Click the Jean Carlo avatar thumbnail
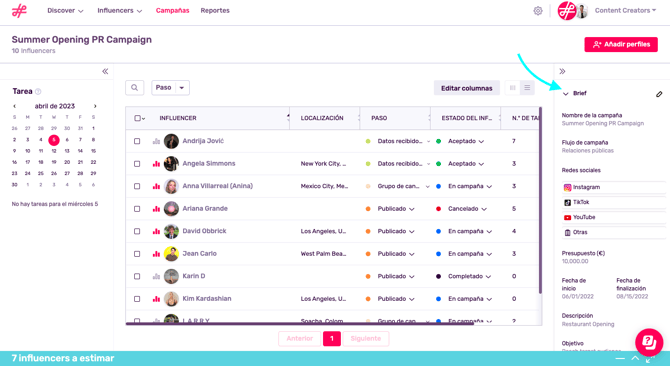The height and width of the screenshot is (366, 670). (x=171, y=254)
